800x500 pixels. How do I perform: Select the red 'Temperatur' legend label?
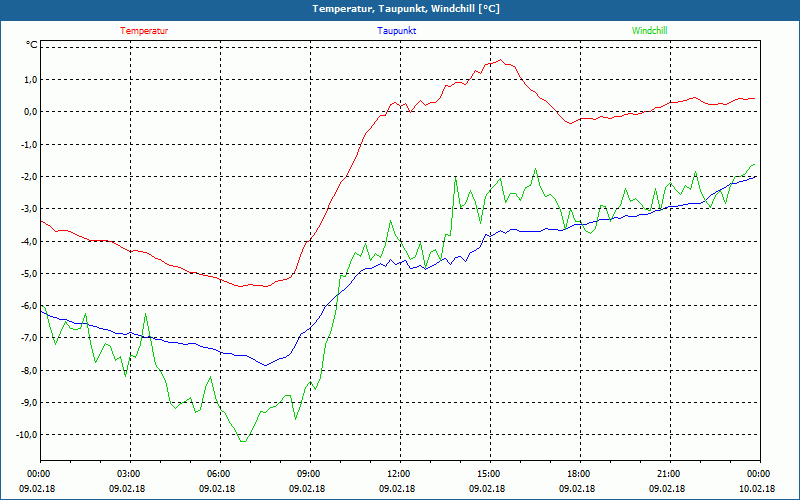(x=144, y=31)
